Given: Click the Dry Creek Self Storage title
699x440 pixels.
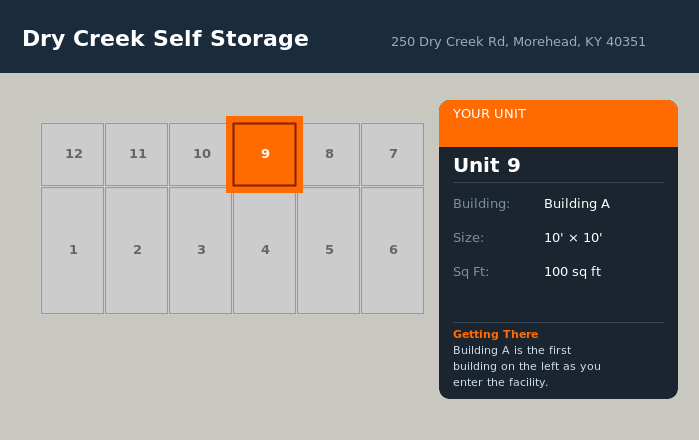Looking at the screenshot, I should click(165, 39).
